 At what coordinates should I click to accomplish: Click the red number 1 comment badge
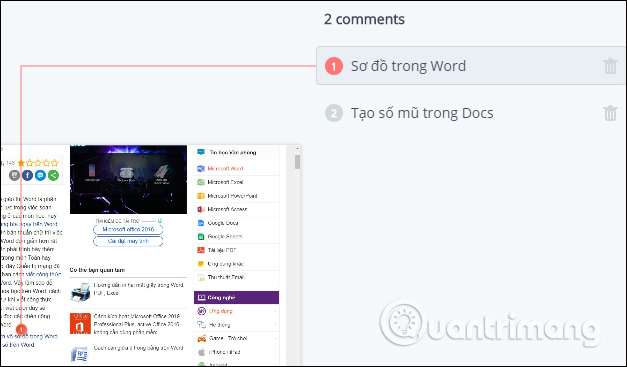[334, 66]
